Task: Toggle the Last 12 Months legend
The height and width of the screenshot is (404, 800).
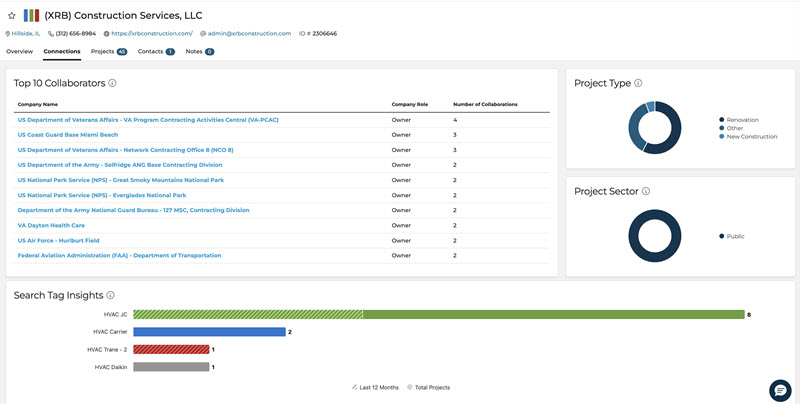Action: point(376,388)
